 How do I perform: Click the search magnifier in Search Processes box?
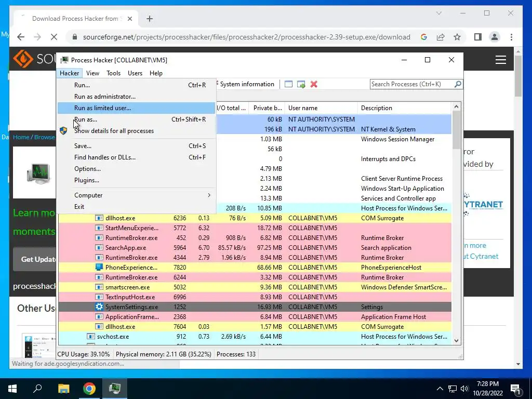tap(458, 84)
